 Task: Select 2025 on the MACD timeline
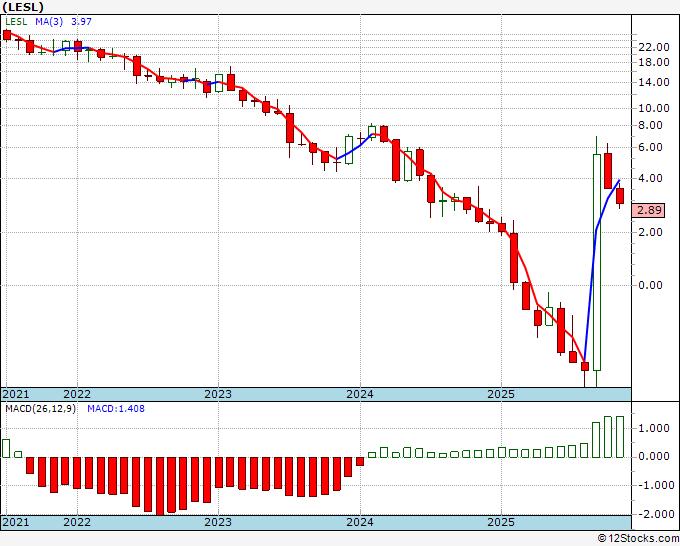(x=501, y=522)
